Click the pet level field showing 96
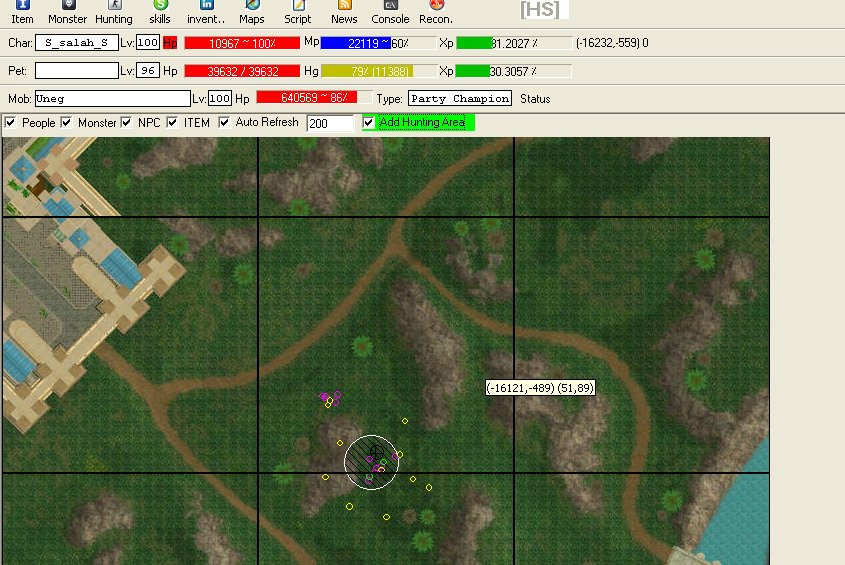845x565 pixels. (148, 71)
